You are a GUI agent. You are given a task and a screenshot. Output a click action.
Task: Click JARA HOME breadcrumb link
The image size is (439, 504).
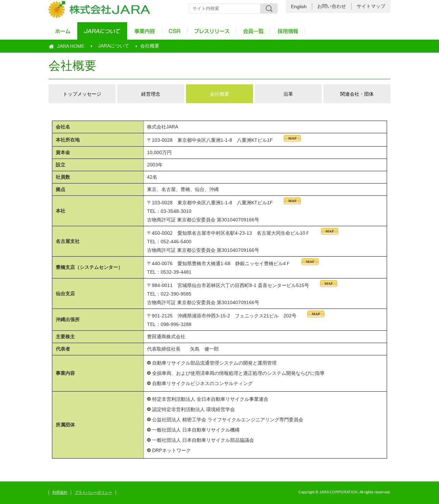[x=71, y=46]
